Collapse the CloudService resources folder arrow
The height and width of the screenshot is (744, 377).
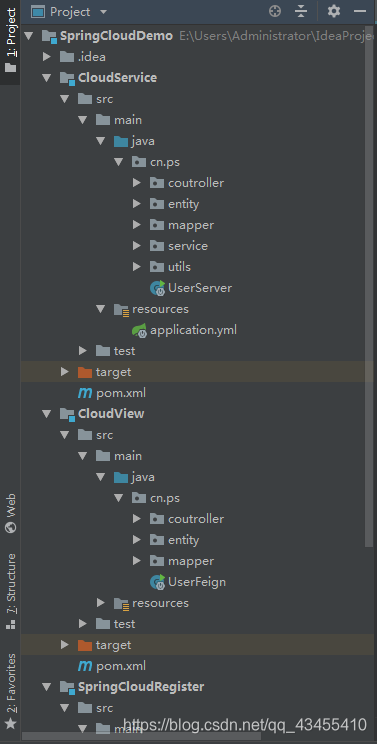(x=101, y=309)
